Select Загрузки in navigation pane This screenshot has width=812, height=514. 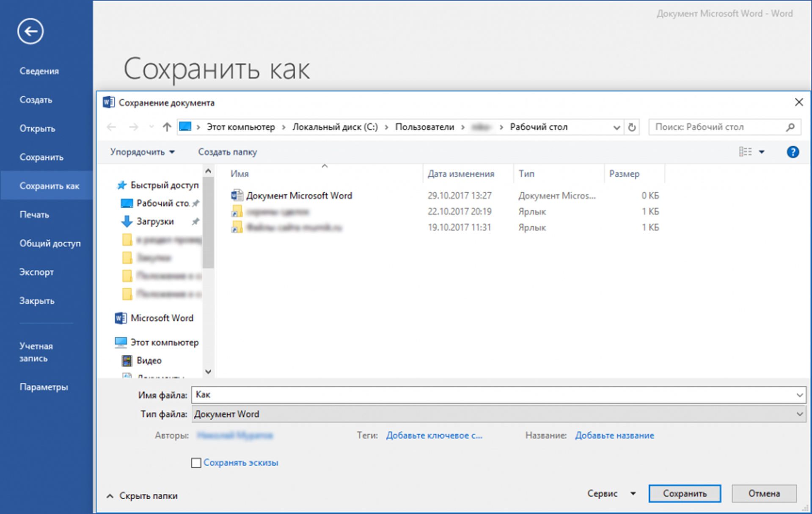click(x=155, y=221)
